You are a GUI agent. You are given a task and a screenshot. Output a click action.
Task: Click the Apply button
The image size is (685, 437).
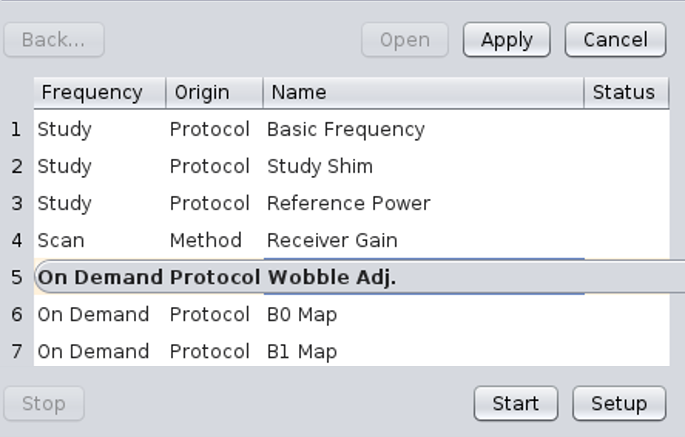[506, 40]
